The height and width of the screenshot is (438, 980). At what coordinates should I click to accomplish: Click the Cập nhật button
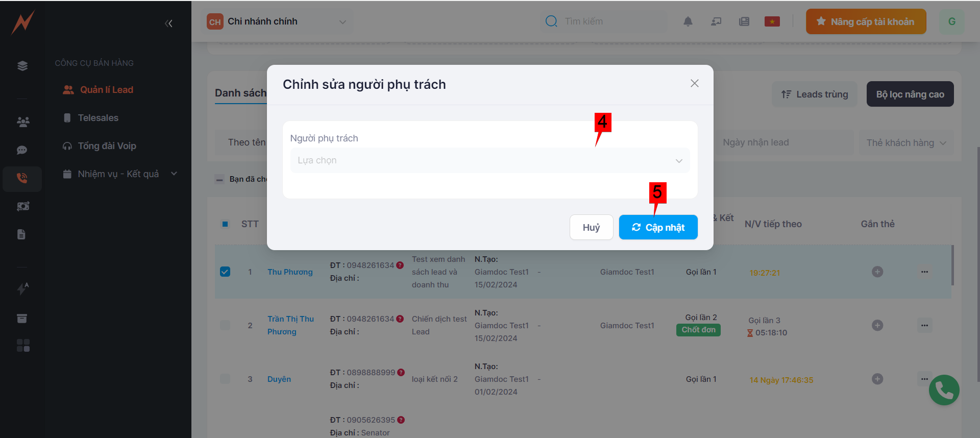coord(658,227)
